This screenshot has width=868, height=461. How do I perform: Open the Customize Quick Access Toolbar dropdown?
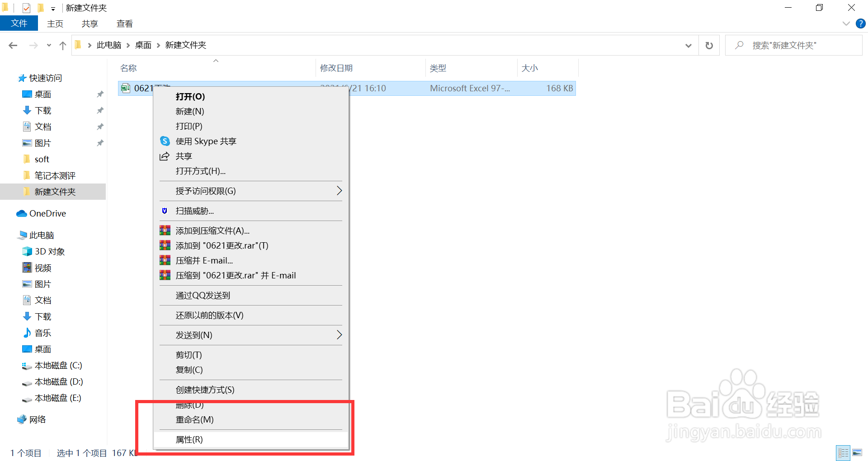(x=53, y=9)
